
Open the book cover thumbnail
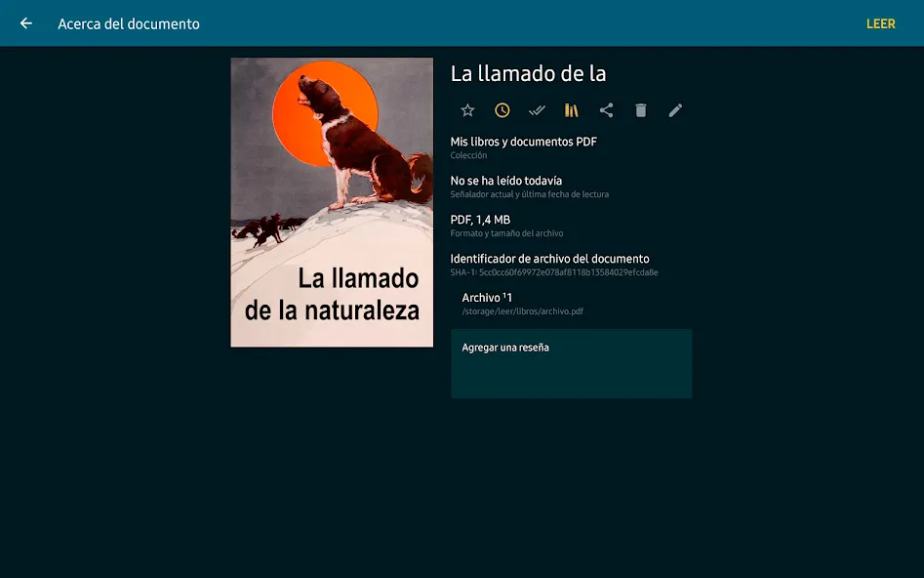coord(332,202)
